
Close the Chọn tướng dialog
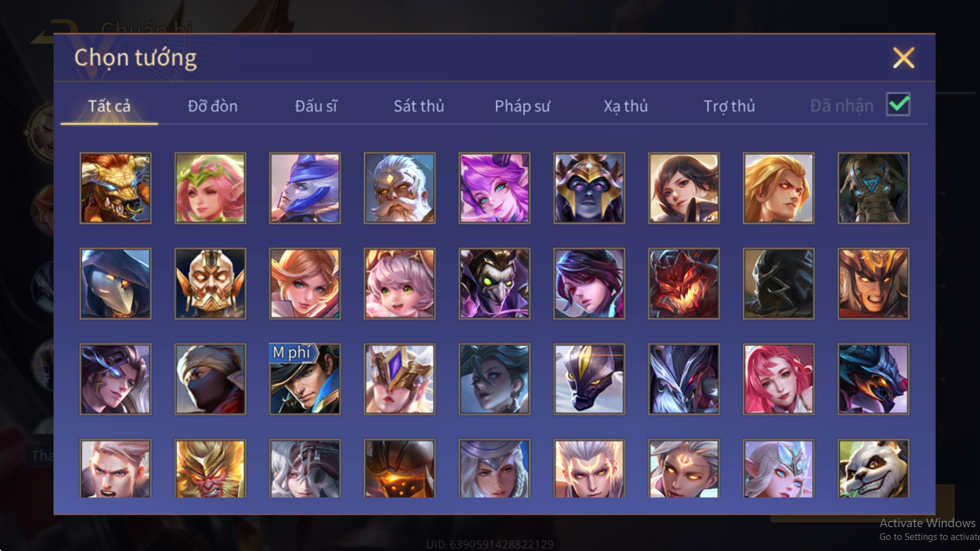pos(903,58)
